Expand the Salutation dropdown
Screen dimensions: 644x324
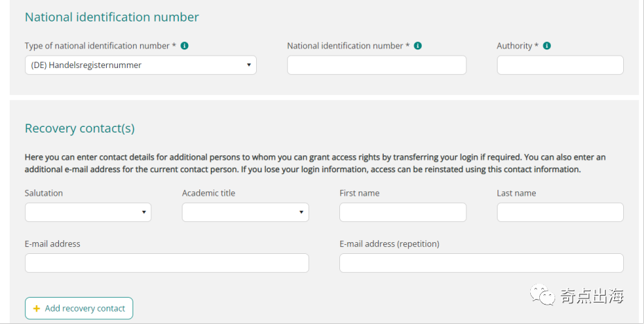pyautogui.click(x=87, y=212)
